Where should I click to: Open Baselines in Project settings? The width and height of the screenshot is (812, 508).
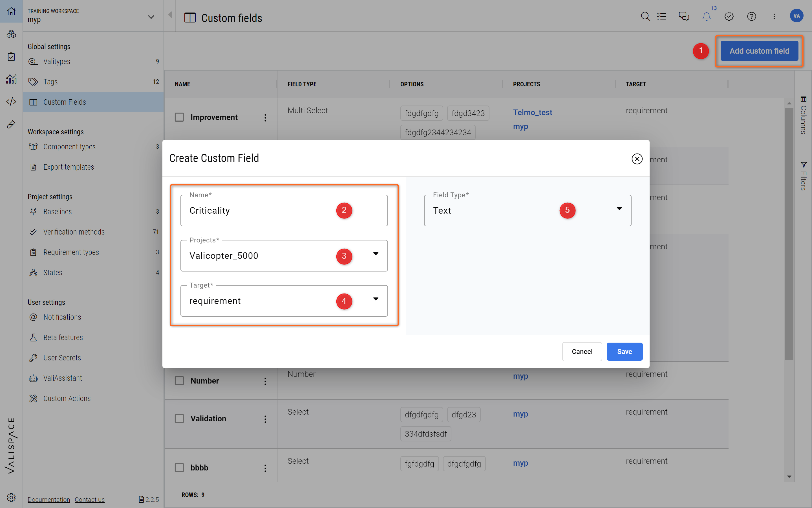93,212
